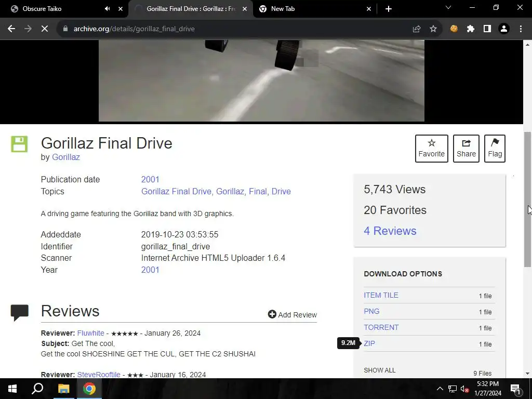Click the game video preview thumbnail
532x399 pixels.
coord(261,81)
